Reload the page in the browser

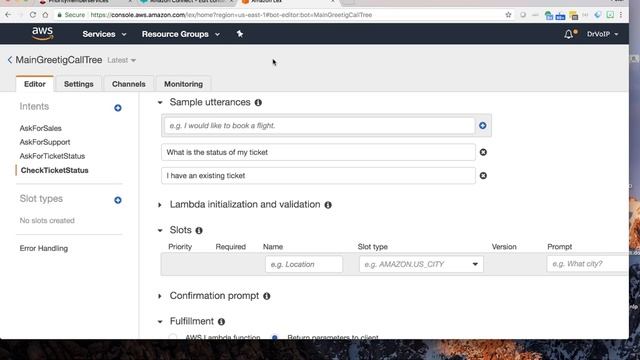click(33, 15)
